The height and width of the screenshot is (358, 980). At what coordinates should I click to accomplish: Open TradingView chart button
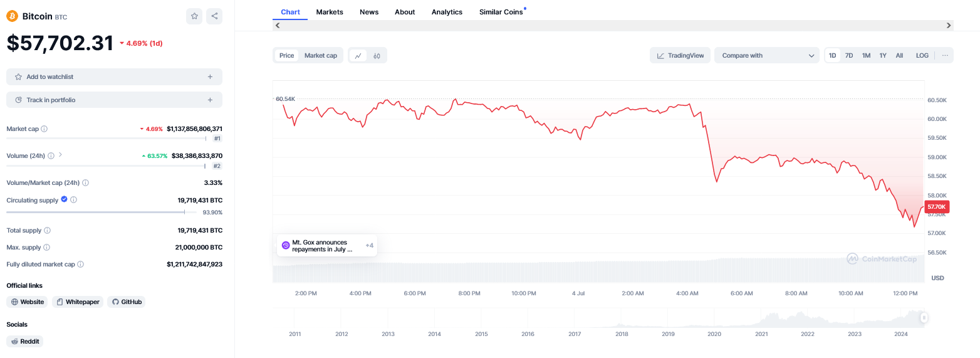coord(680,56)
